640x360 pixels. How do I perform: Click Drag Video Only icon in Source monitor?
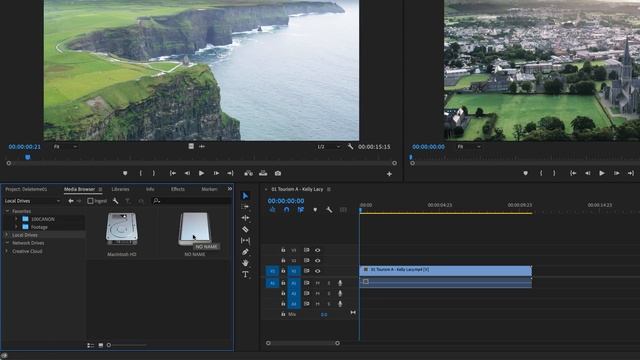(x=191, y=146)
